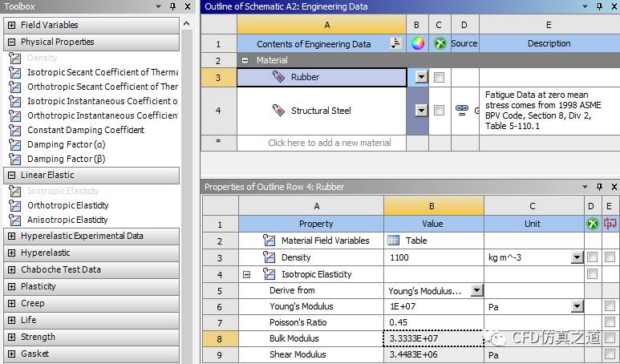Open the Derive from dropdown
The width and height of the screenshot is (620, 364).
(x=477, y=291)
